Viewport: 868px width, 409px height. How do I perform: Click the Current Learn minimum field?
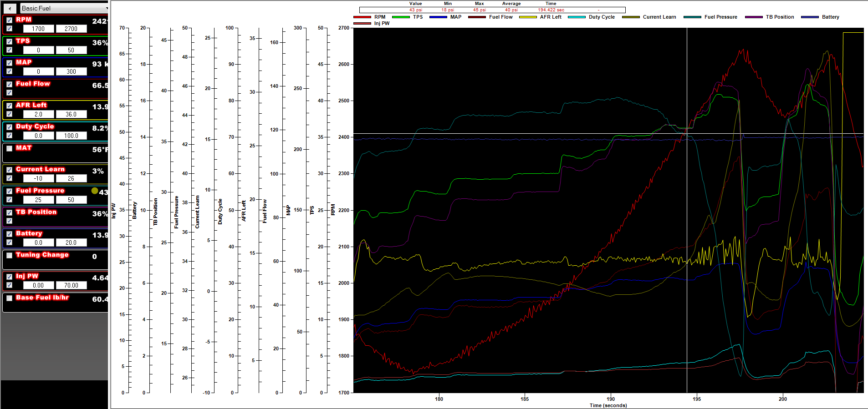39,178
